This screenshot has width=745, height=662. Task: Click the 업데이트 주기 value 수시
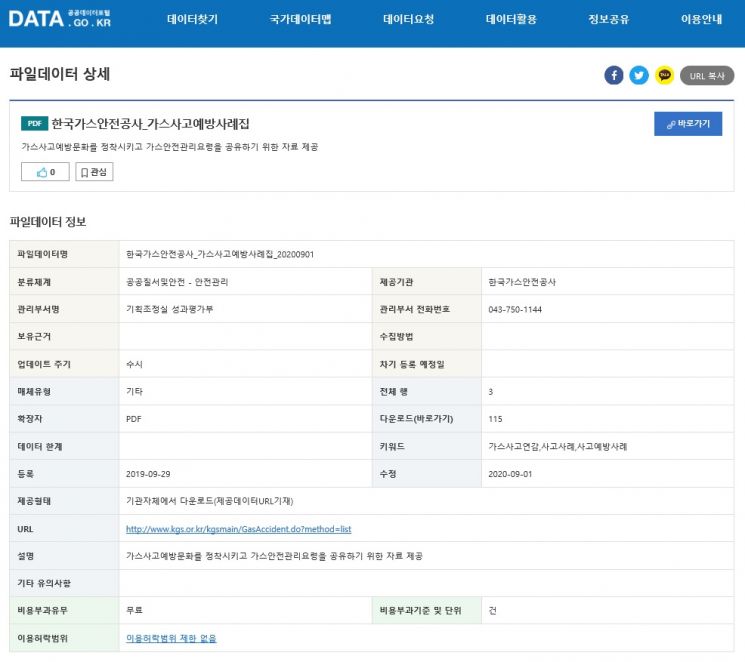coord(134,364)
